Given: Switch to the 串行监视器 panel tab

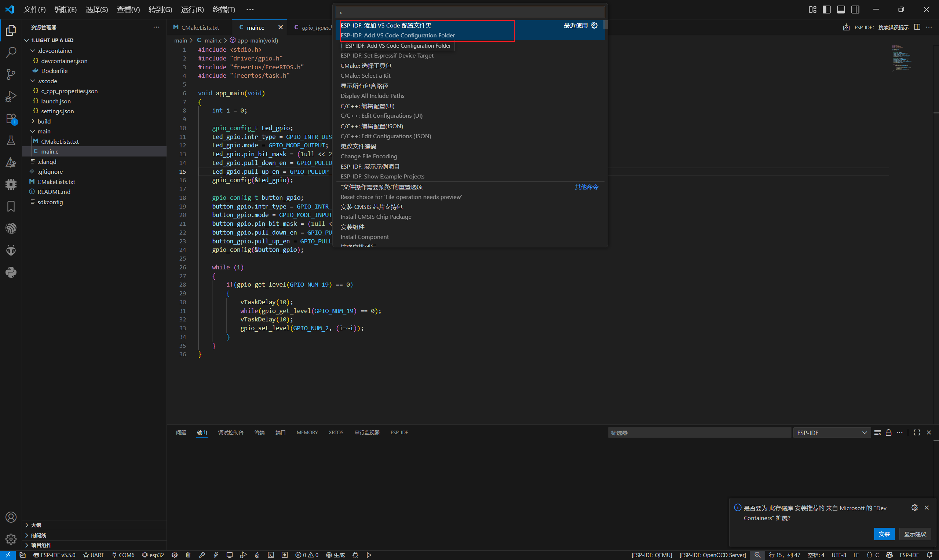Looking at the screenshot, I should 367,432.
